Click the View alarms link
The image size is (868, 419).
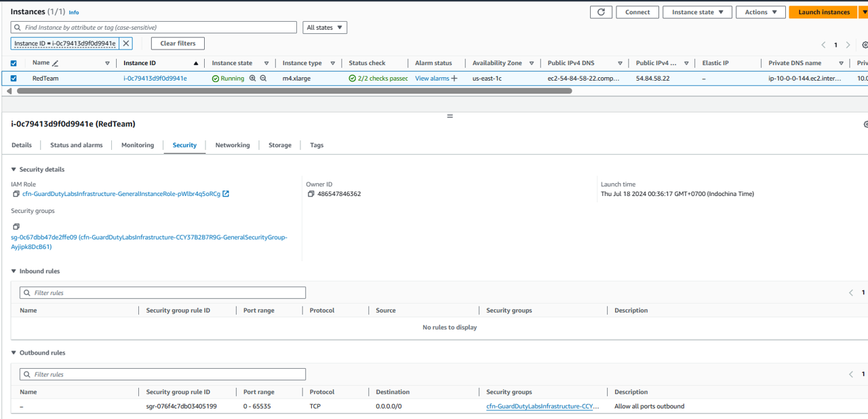[x=432, y=79]
